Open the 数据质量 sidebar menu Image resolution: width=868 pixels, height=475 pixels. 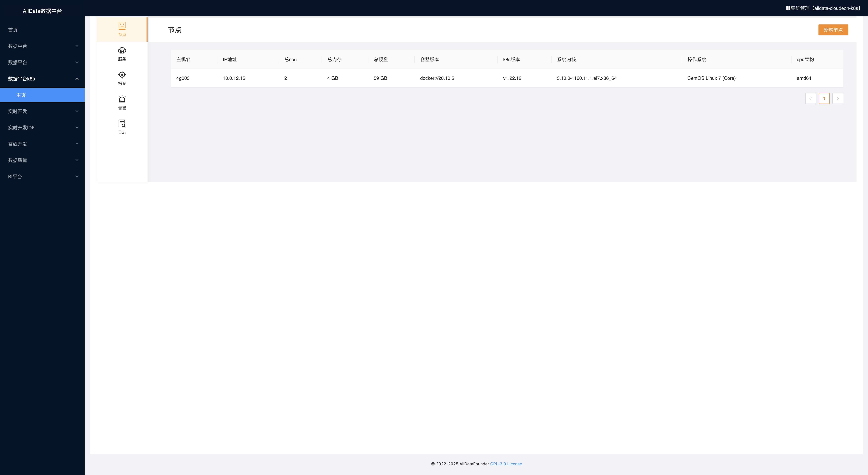tap(42, 160)
